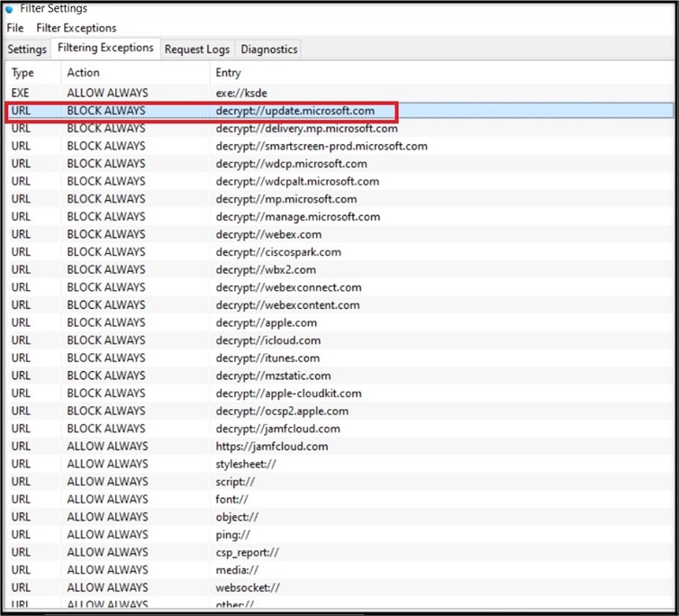
Task: Select decrypt://icloud.com entry
Action: point(268,340)
